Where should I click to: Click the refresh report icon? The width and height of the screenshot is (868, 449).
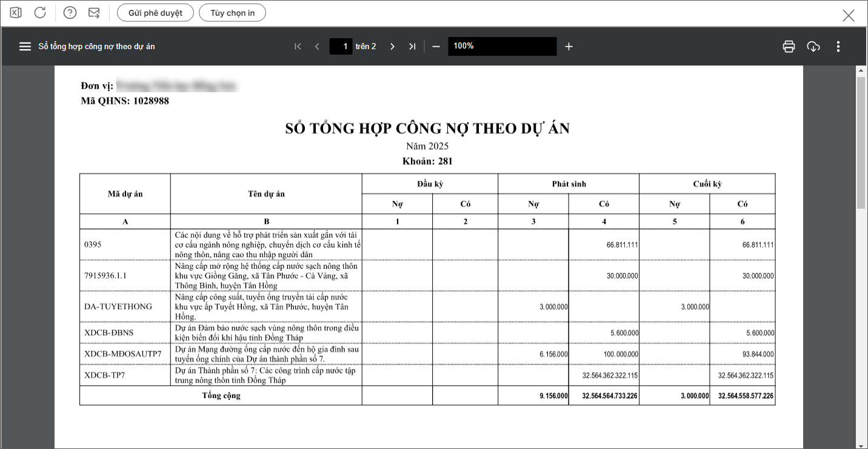40,13
